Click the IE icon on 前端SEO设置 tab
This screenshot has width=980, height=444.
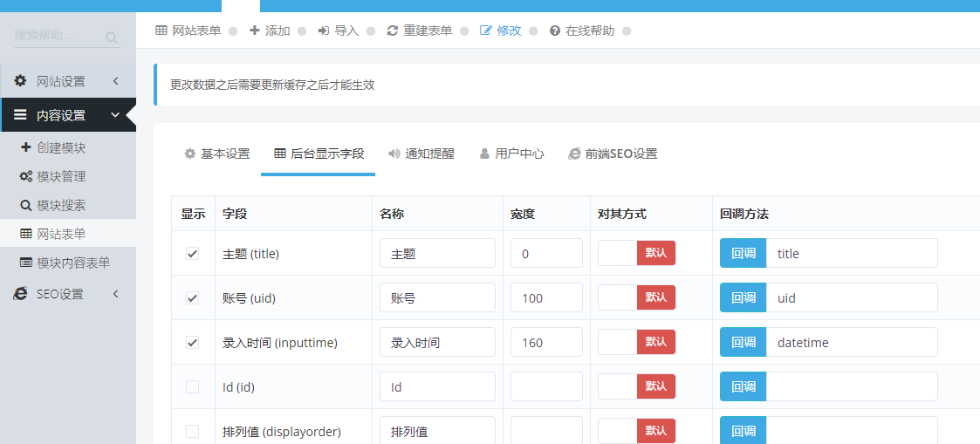pyautogui.click(x=574, y=154)
